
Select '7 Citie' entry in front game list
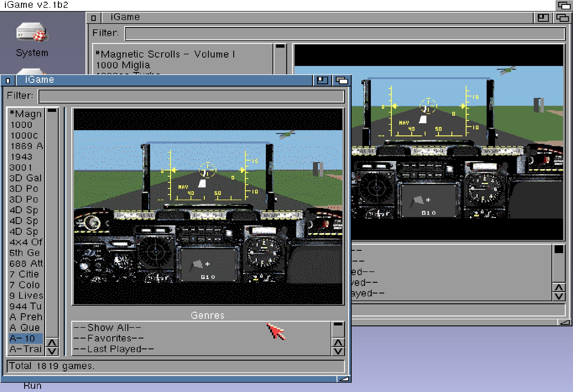[x=26, y=274]
